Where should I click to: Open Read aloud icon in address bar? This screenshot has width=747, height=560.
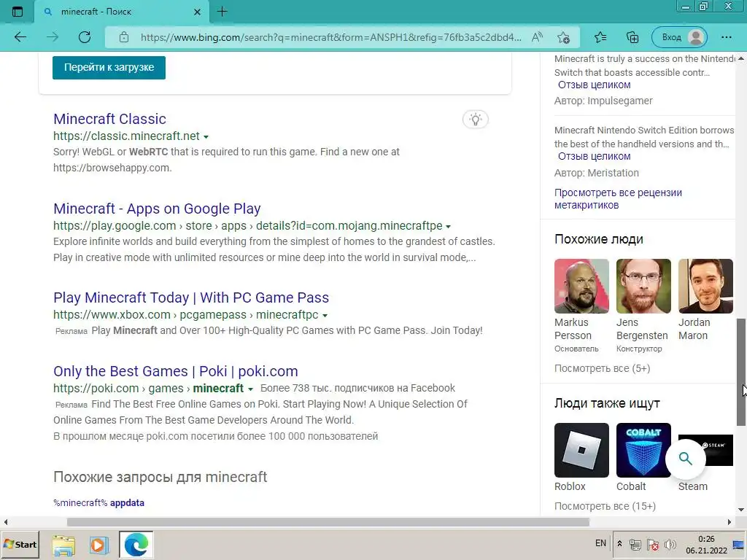pos(537,37)
